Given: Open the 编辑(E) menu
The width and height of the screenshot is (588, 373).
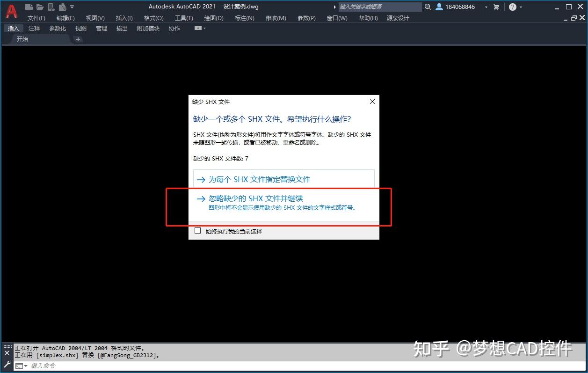Looking at the screenshot, I should pyautogui.click(x=65, y=18).
